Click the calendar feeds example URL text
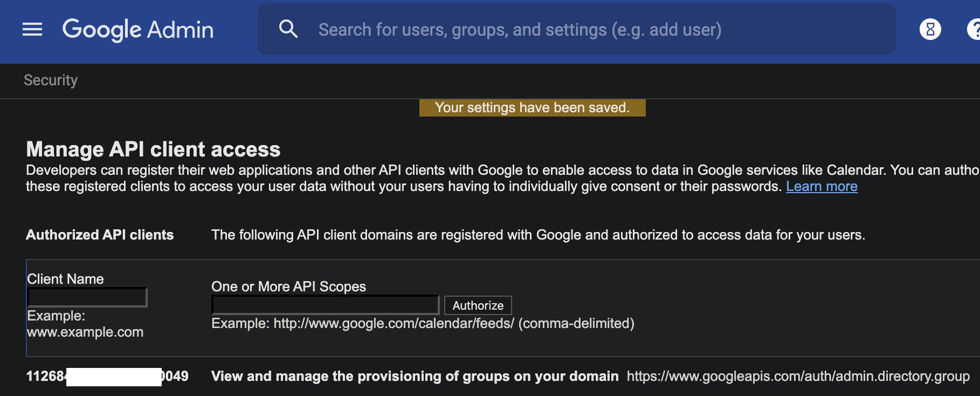This screenshot has width=980, height=396. [x=394, y=324]
